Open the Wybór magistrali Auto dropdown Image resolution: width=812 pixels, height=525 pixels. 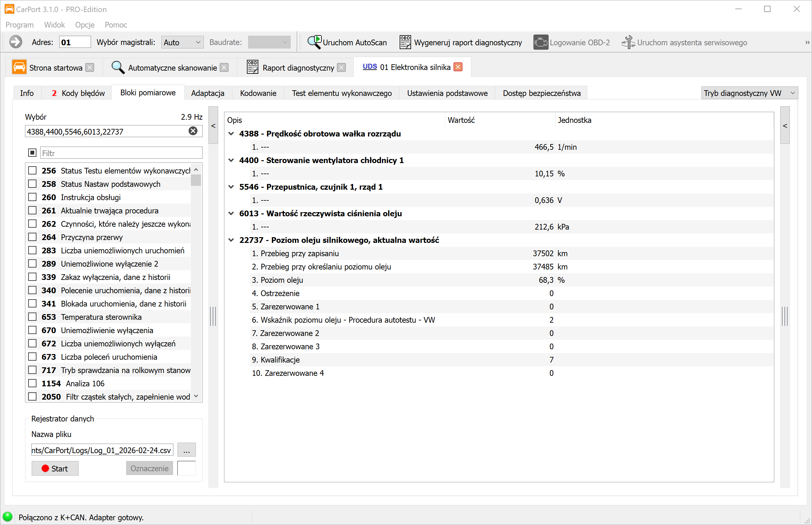[x=182, y=42]
